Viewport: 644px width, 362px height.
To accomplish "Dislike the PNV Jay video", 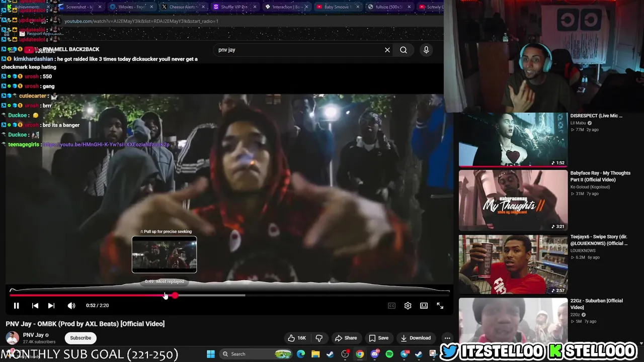I will 319,338.
